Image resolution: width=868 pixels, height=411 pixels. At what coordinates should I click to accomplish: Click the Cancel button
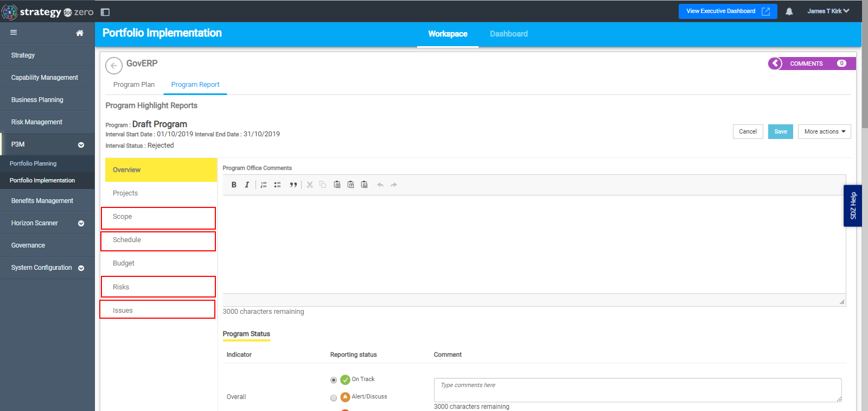click(x=748, y=131)
